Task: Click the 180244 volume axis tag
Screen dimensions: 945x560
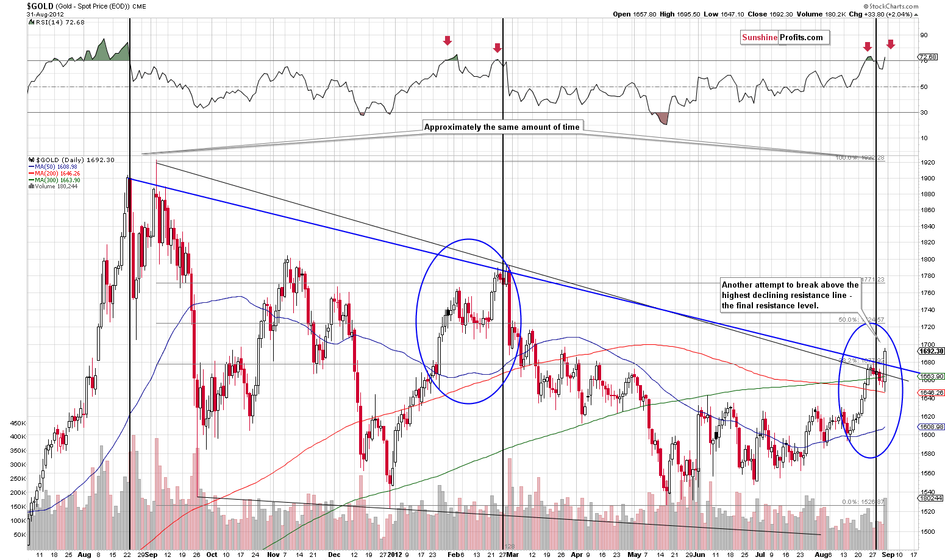Action: (931, 498)
